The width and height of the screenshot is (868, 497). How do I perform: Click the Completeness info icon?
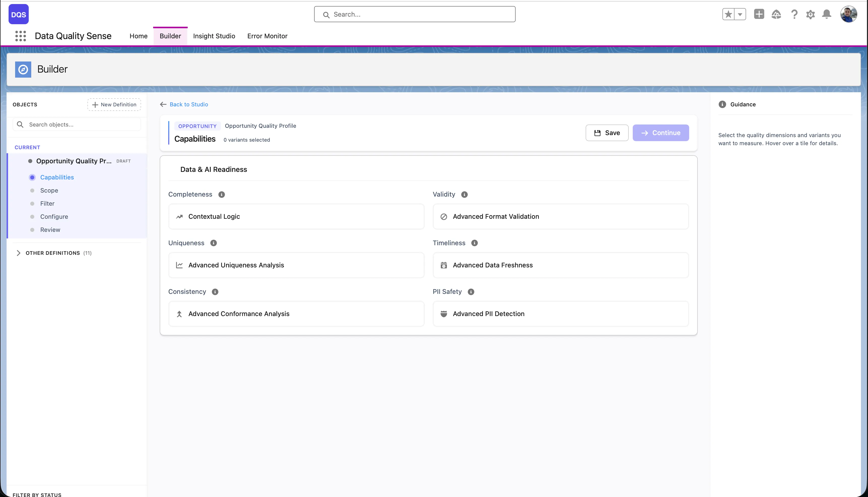[x=221, y=195]
